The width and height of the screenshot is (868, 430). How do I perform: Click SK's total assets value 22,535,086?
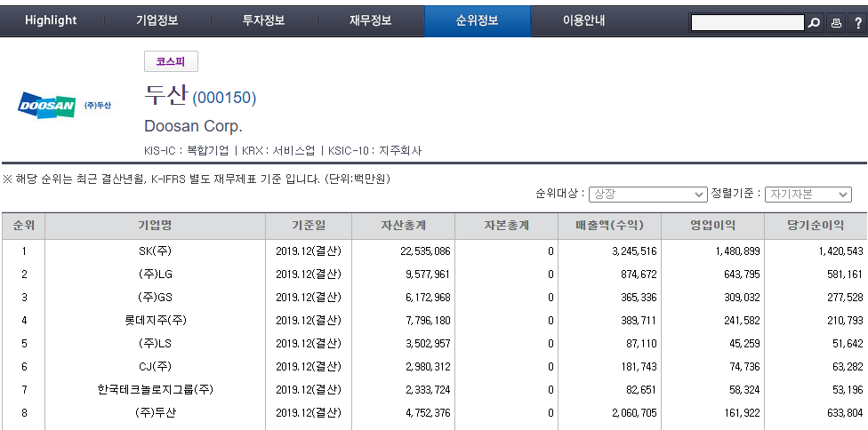point(425,251)
